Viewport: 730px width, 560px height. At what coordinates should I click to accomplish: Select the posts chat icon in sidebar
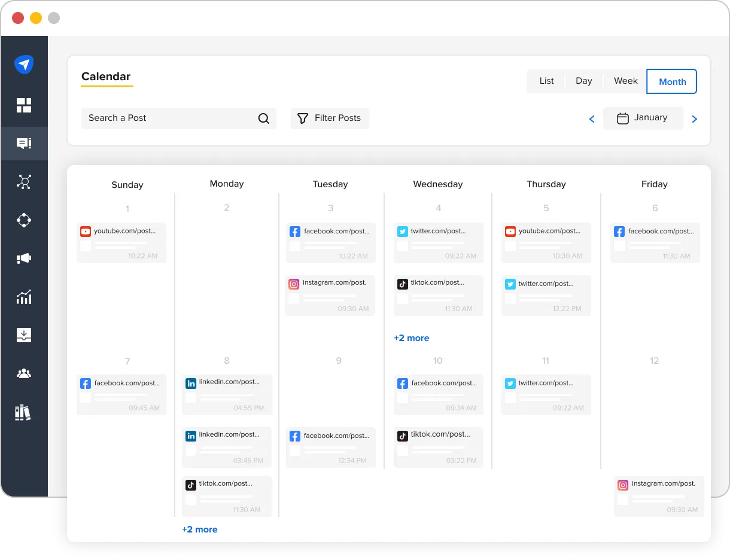click(x=24, y=143)
